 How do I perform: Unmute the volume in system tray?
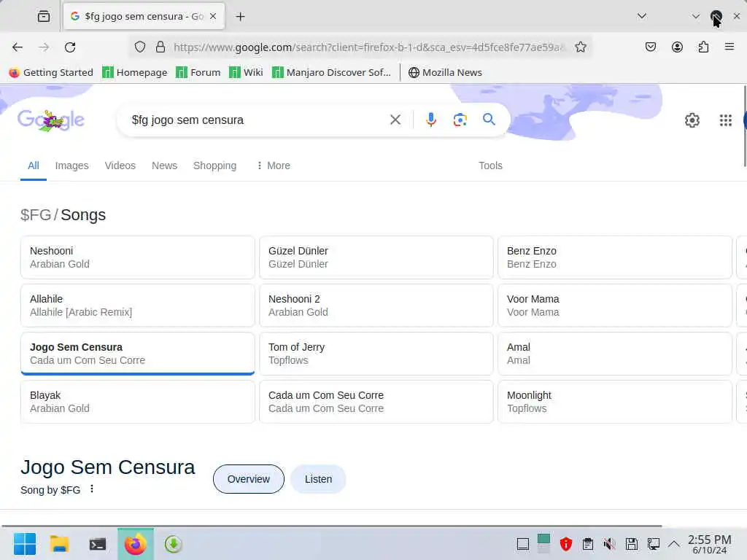click(609, 544)
